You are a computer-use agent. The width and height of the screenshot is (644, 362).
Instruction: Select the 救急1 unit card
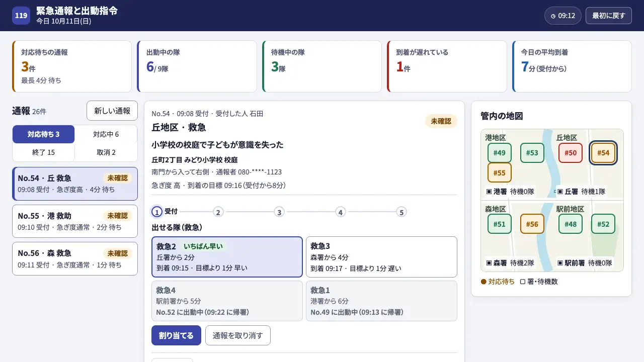click(381, 301)
